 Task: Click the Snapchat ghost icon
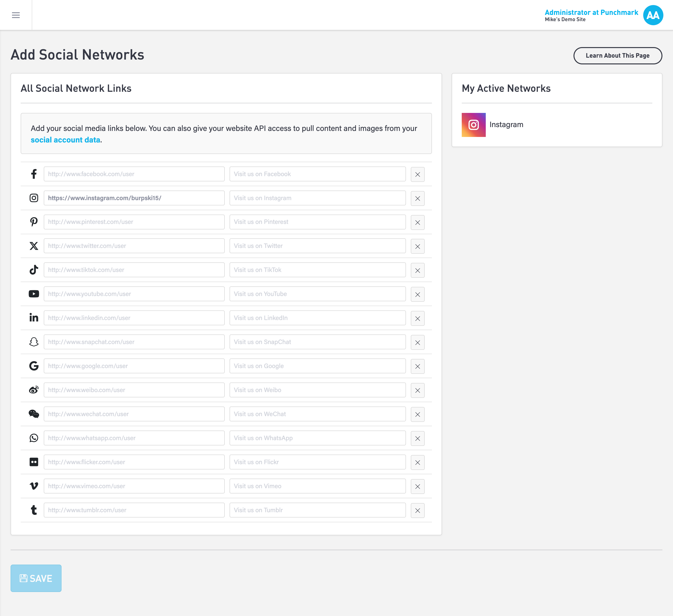[x=34, y=342]
